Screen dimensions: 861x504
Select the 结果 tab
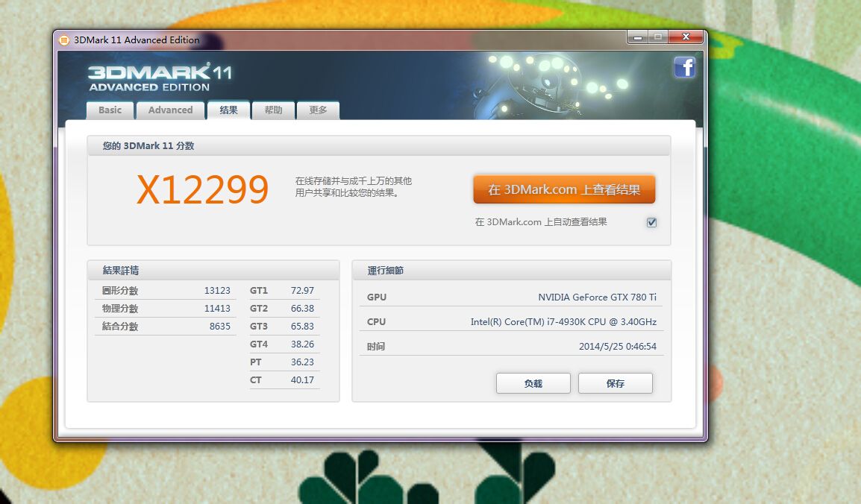click(228, 110)
